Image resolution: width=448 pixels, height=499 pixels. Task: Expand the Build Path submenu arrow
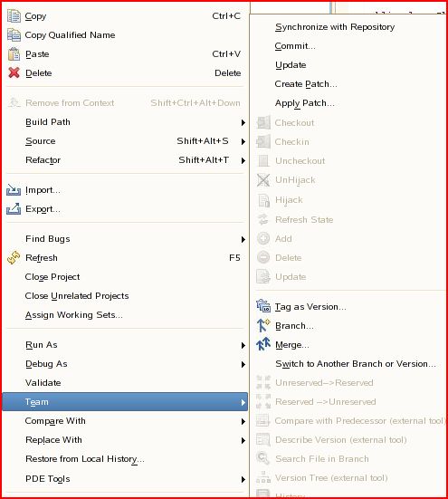pyautogui.click(x=243, y=122)
